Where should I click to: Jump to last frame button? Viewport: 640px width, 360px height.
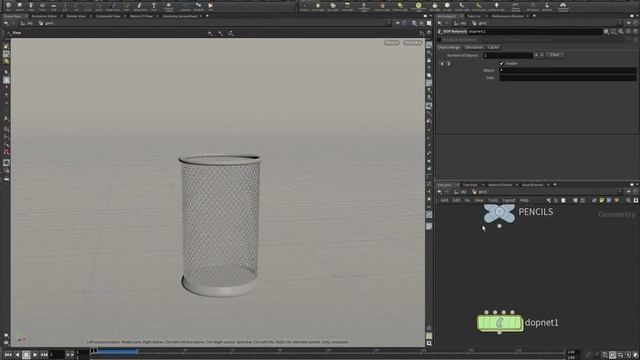point(44,355)
